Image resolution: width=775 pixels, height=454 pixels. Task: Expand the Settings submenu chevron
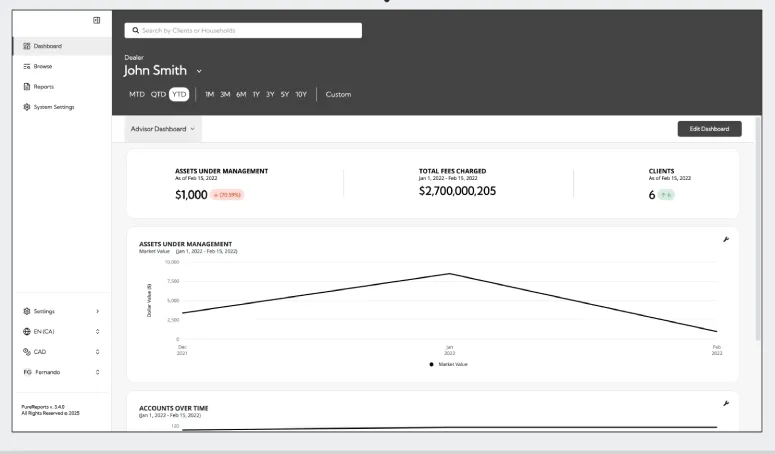click(97, 311)
